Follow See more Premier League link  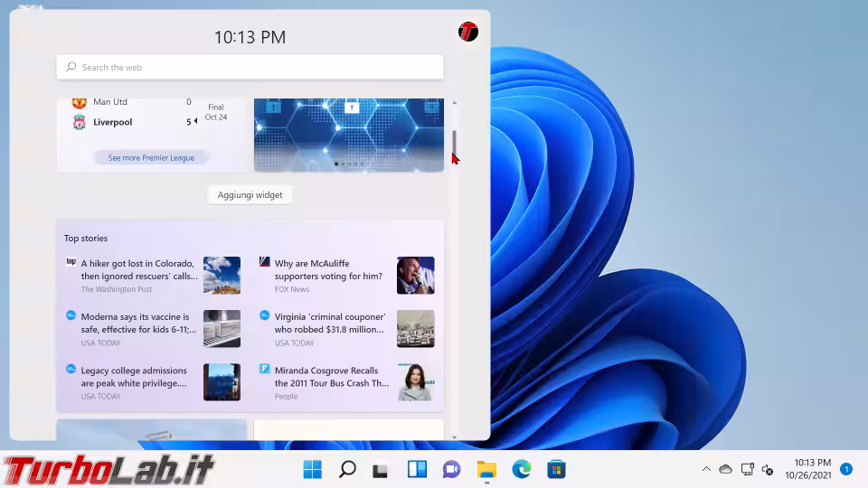[x=151, y=157]
